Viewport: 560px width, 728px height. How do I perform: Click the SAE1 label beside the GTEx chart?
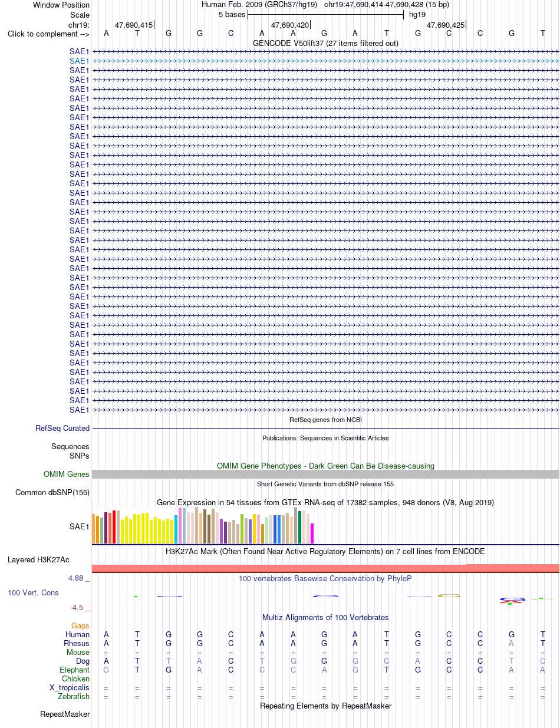click(x=79, y=526)
